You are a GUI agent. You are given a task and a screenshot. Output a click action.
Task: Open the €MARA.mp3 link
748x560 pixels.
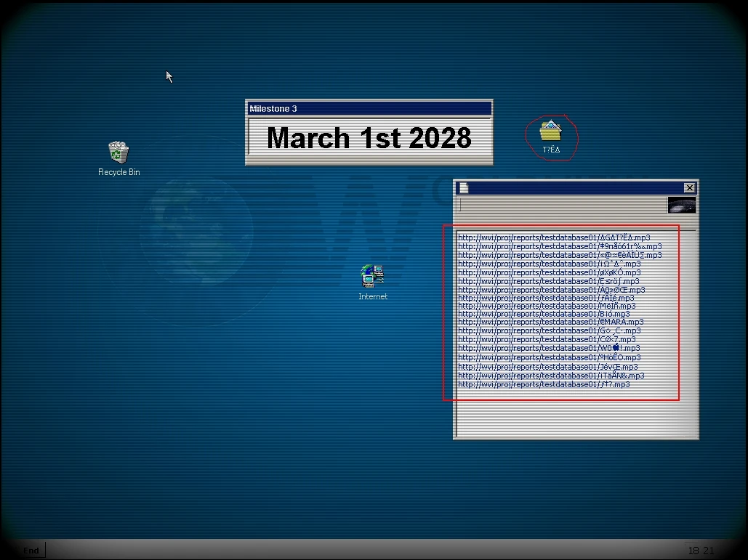point(551,322)
